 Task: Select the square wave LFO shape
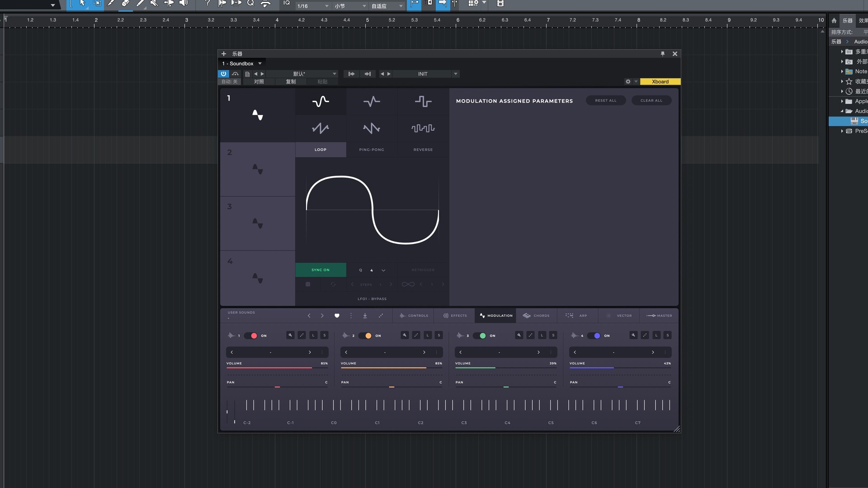click(x=423, y=101)
